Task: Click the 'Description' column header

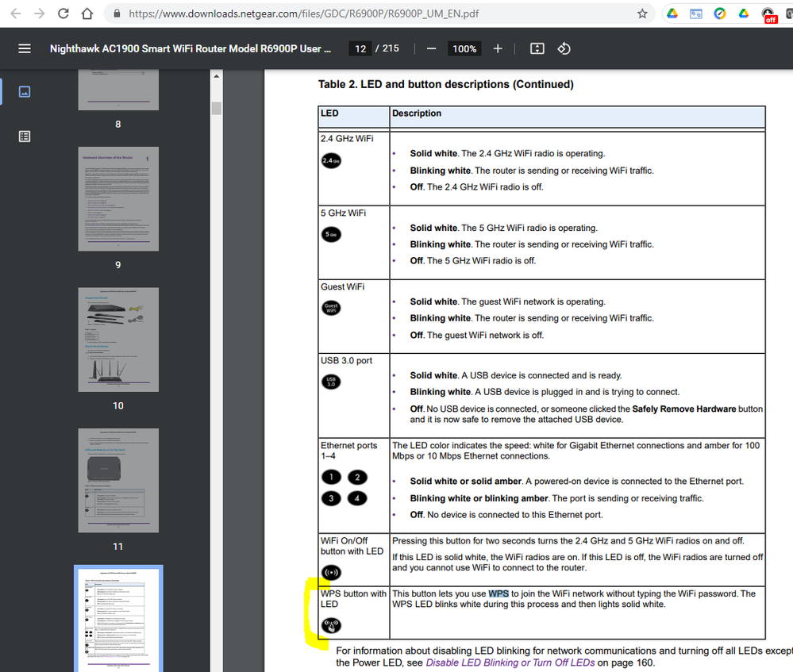Action: point(417,113)
